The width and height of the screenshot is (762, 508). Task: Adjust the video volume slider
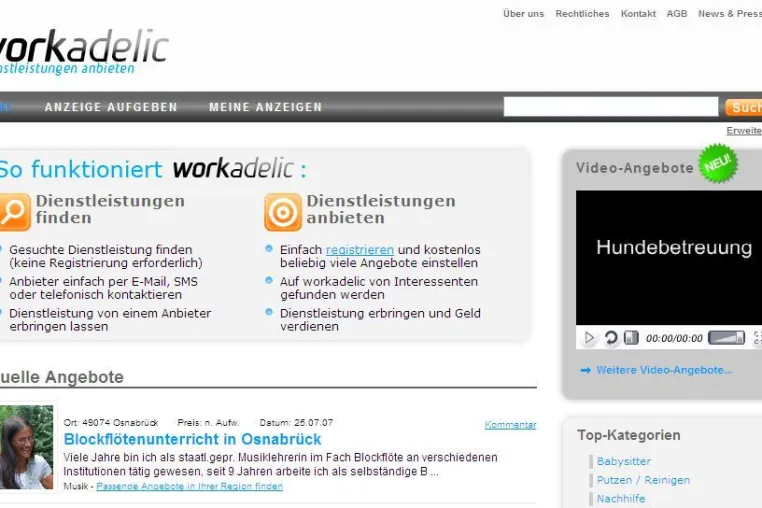[726, 337]
